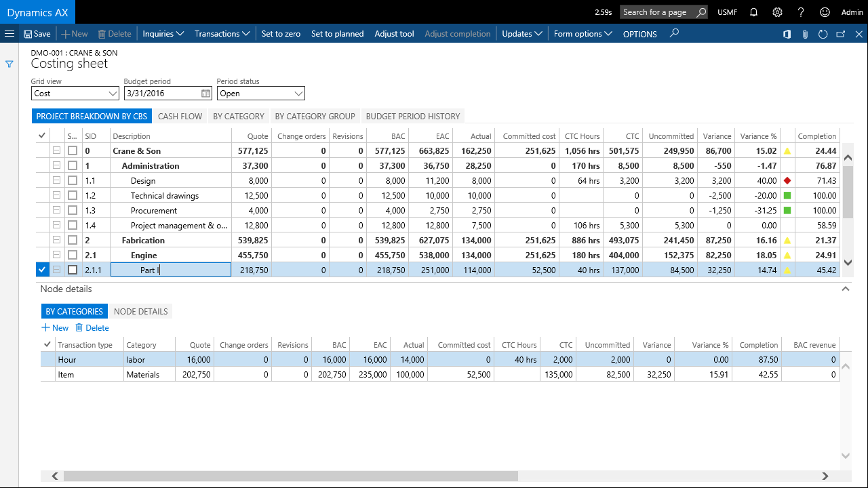Switch to the CASH FLOW tab
Image resolution: width=868 pixels, height=488 pixels.
[179, 116]
